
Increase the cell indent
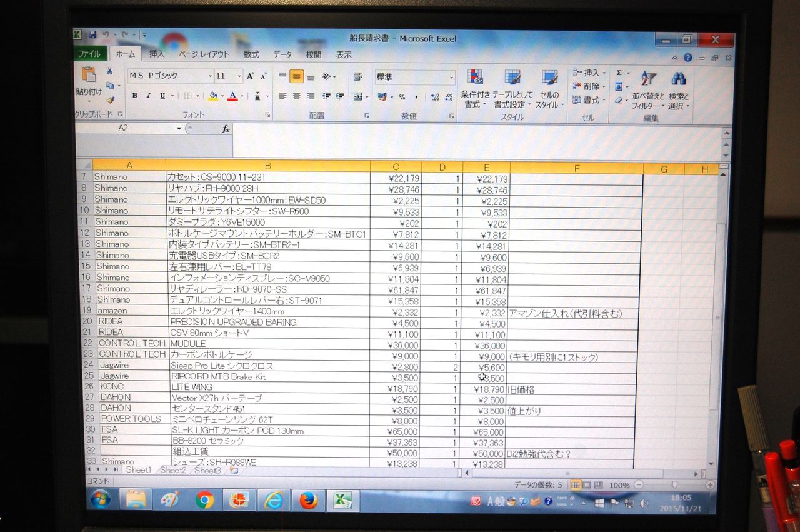coord(339,96)
